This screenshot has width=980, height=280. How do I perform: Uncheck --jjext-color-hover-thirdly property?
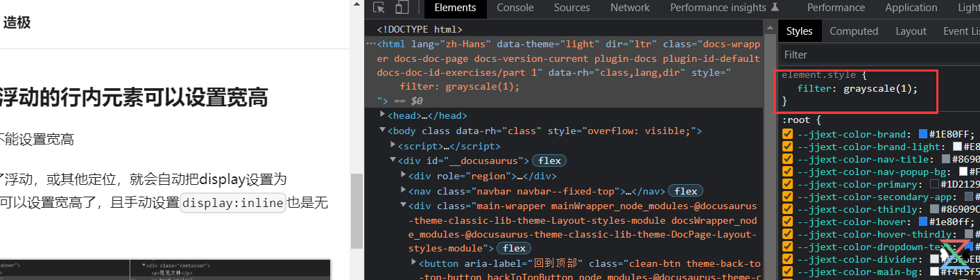click(788, 235)
